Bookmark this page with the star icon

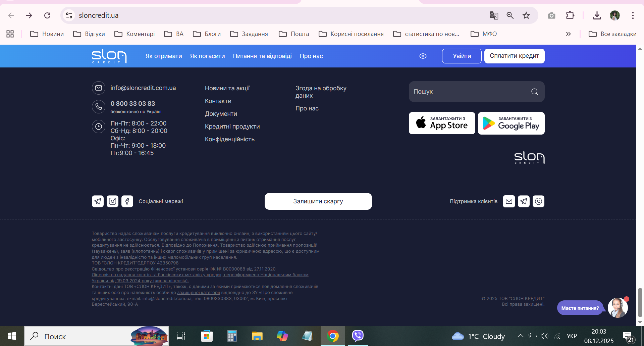(526, 15)
